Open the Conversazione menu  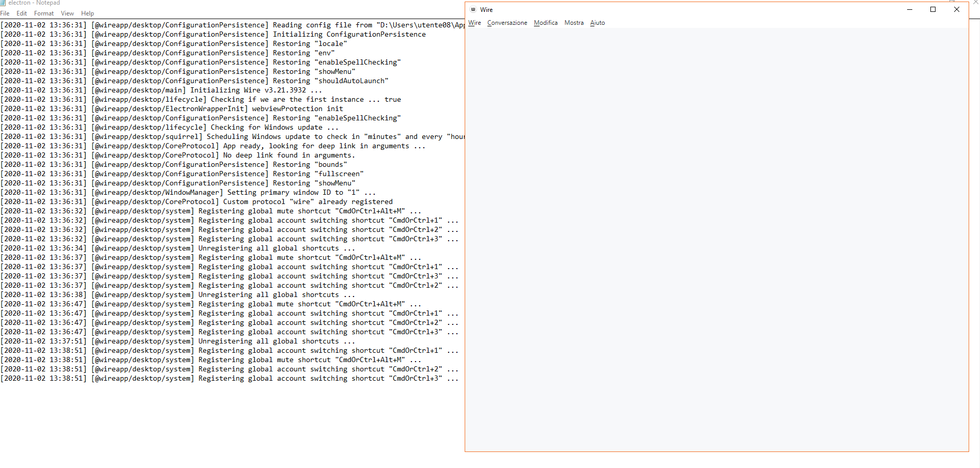(x=507, y=23)
